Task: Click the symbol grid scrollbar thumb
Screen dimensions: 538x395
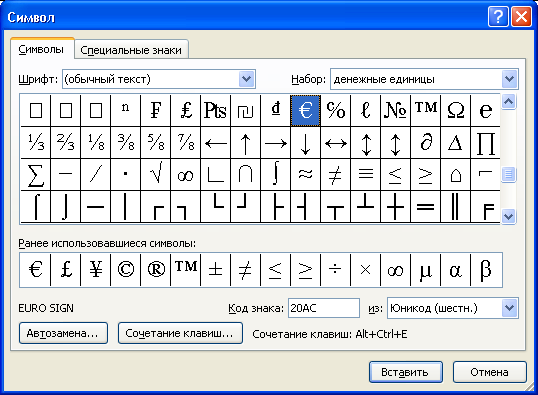Action: 508,174
